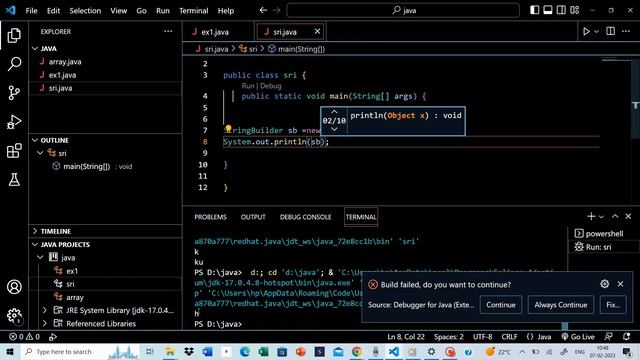Toggle panel layout button

[548, 10]
